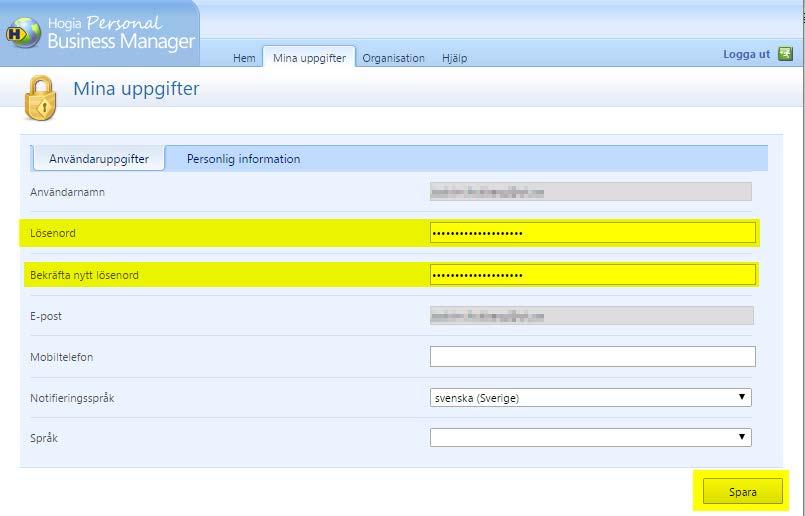The image size is (805, 516).
Task: Click the Bekräfta nytt lösenord label
Action: point(84,275)
